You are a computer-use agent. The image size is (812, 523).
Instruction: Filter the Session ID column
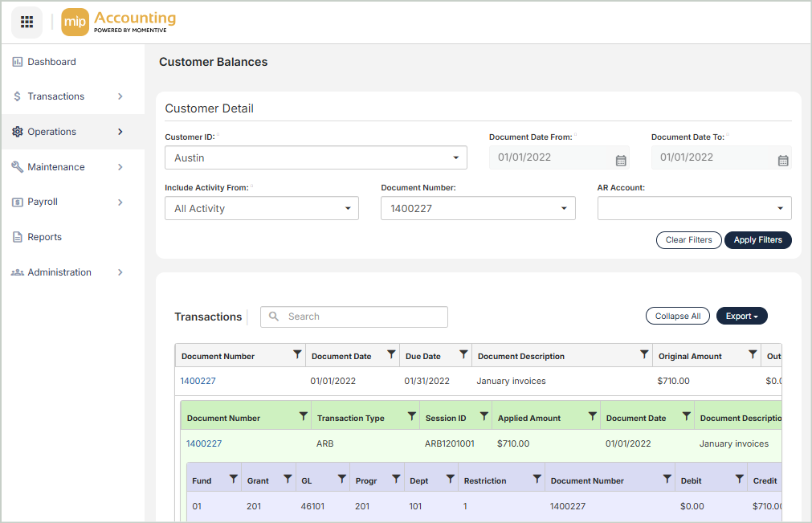pos(484,417)
